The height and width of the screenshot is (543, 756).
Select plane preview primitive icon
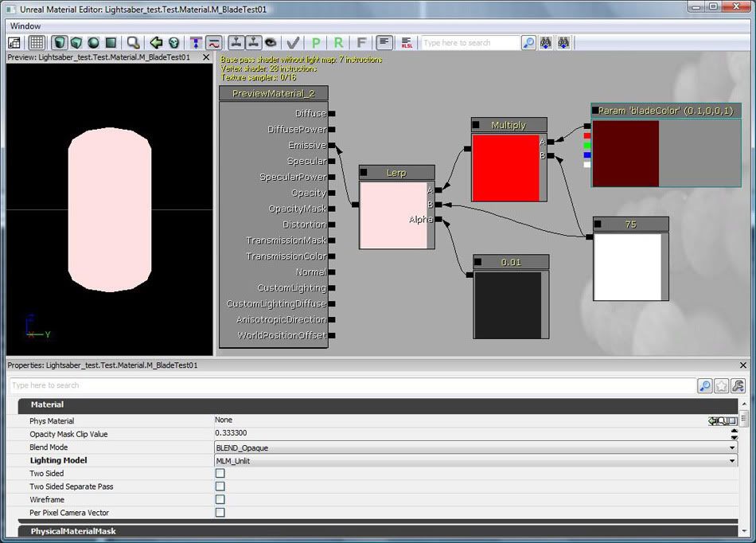pos(111,43)
